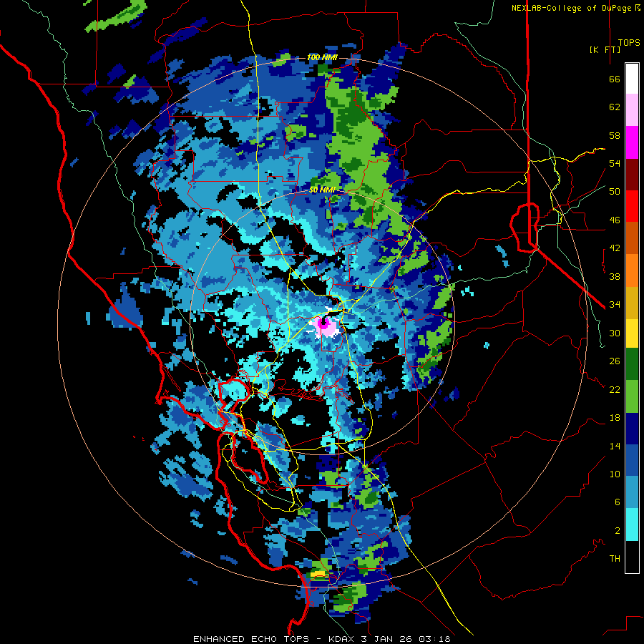This screenshot has width=644, height=644.
Task: Click the "3 JAN 26" date stamp
Action: coord(388,639)
